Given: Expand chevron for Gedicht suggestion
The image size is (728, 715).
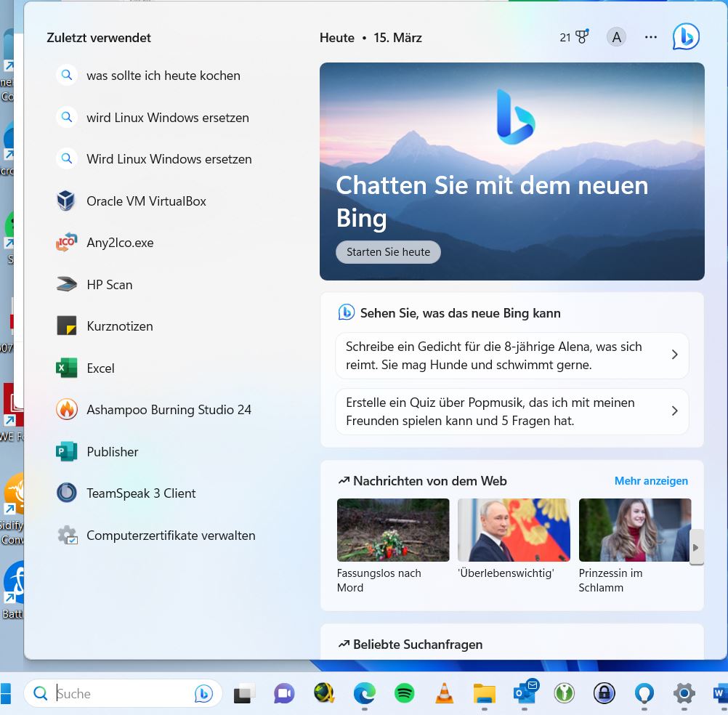Looking at the screenshot, I should (x=675, y=355).
